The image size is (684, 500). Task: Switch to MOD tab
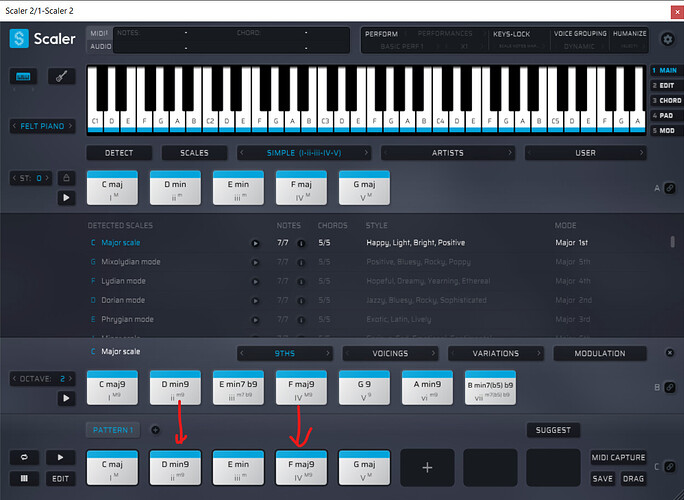[x=667, y=130]
